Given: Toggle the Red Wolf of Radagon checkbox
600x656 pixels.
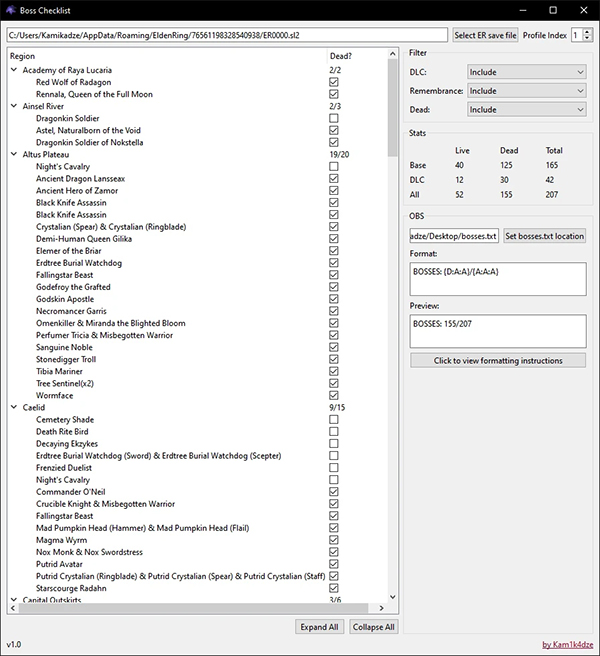Looking at the screenshot, I should pos(333,82).
